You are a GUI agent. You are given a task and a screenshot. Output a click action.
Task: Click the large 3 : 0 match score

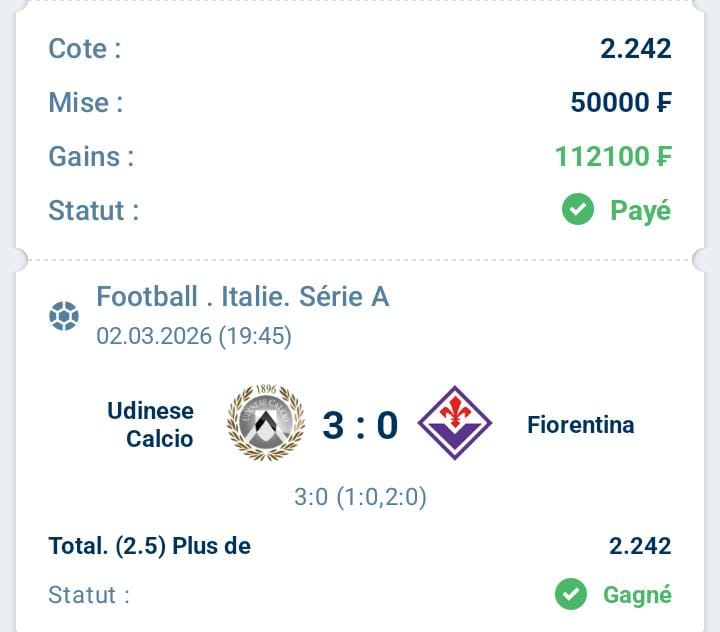[360, 425]
